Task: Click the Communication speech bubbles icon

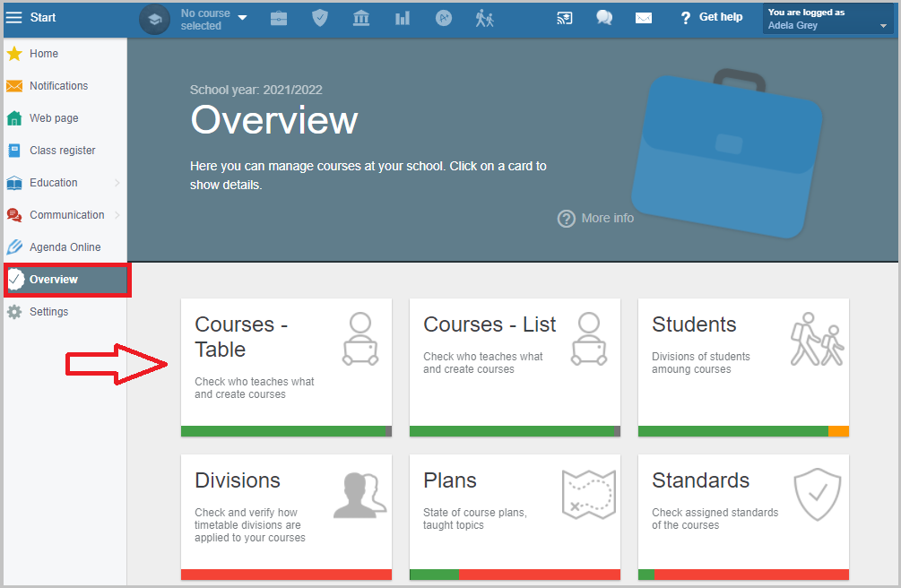Action: click(x=14, y=215)
